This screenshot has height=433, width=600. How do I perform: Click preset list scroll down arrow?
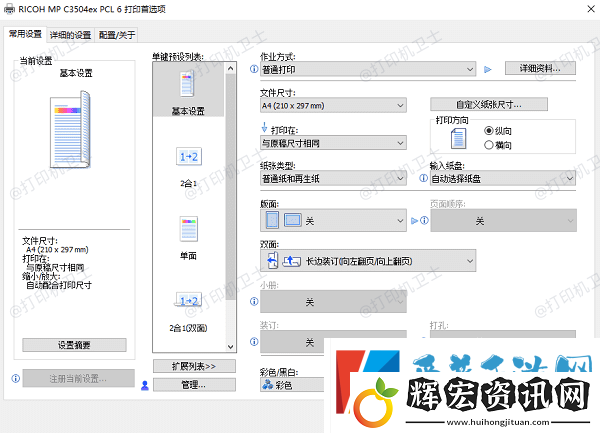tap(230, 347)
